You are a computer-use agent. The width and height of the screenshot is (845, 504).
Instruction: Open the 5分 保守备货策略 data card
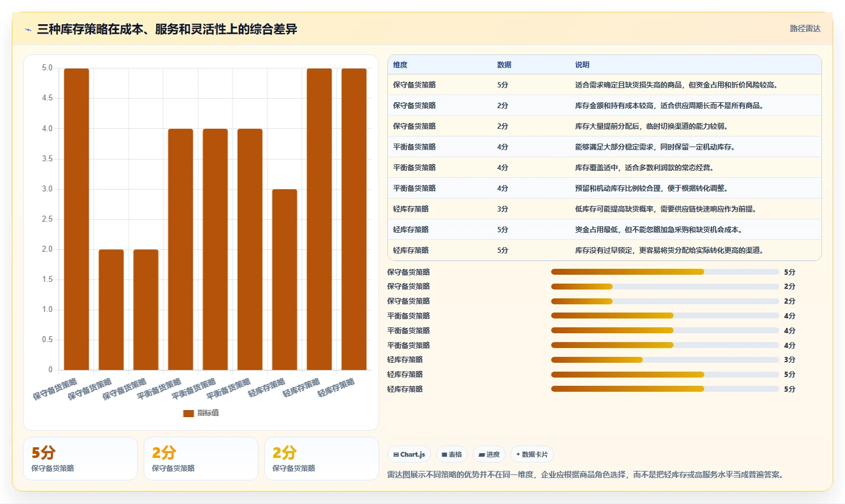pos(80,459)
